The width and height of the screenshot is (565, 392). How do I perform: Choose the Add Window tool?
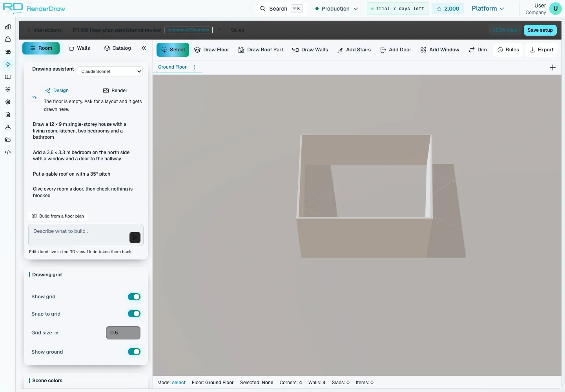click(x=440, y=50)
